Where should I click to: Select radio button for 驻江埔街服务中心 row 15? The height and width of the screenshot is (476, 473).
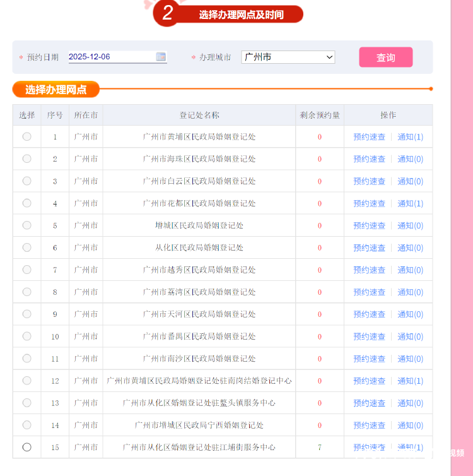tap(26, 447)
